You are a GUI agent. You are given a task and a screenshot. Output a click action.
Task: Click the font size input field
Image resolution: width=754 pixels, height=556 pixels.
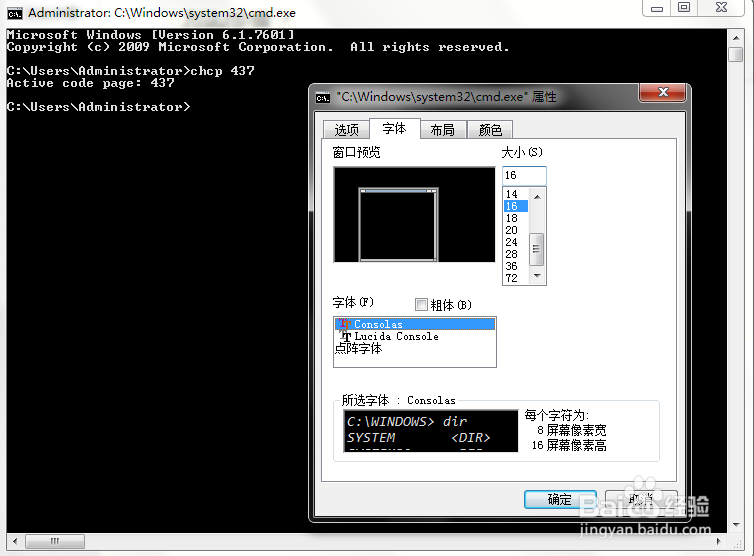[x=524, y=176]
